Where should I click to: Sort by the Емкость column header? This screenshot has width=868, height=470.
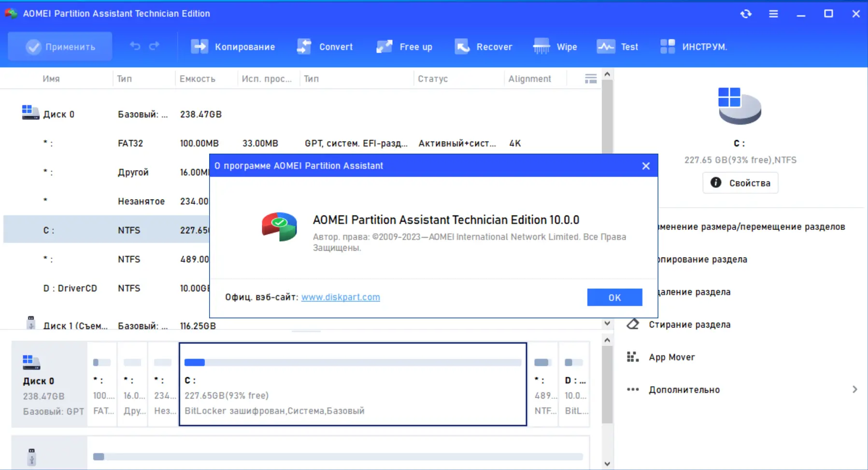pos(198,79)
